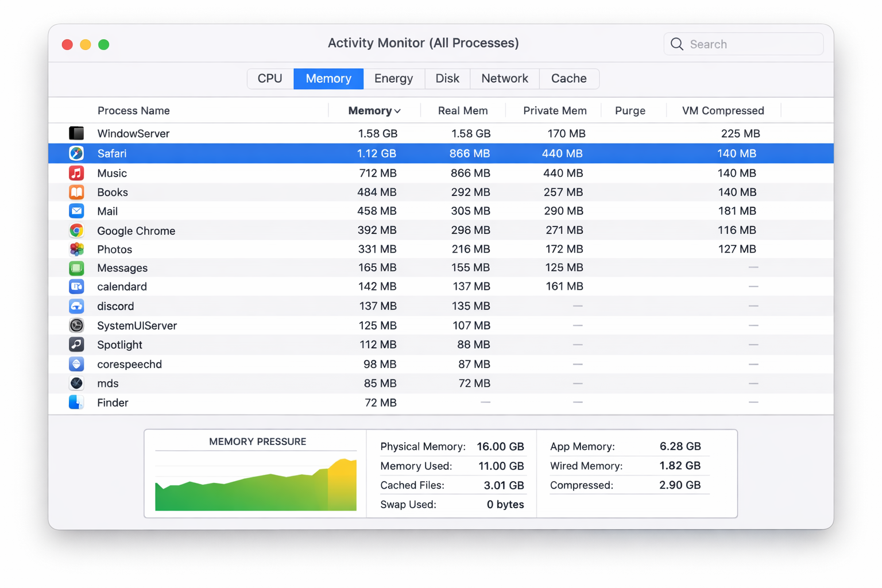Image resolution: width=882 pixels, height=588 pixels.
Task: Toggle Memory column sort order arrow
Action: (x=397, y=111)
